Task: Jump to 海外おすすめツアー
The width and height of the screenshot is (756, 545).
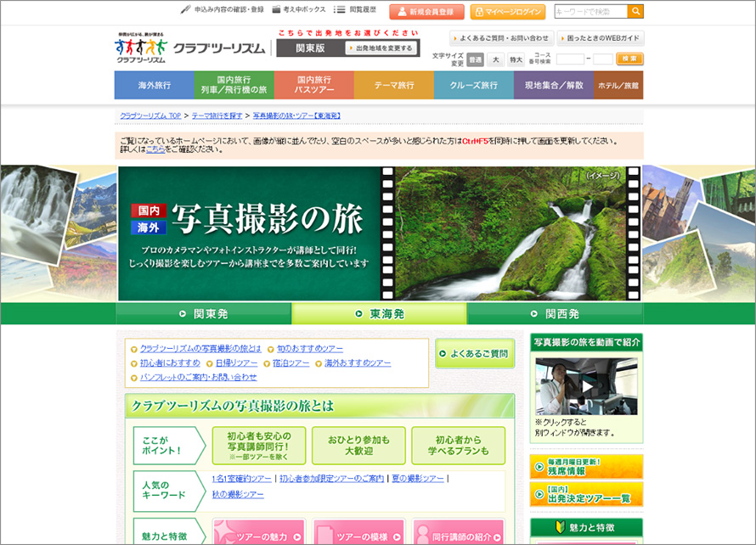Action: (358, 362)
